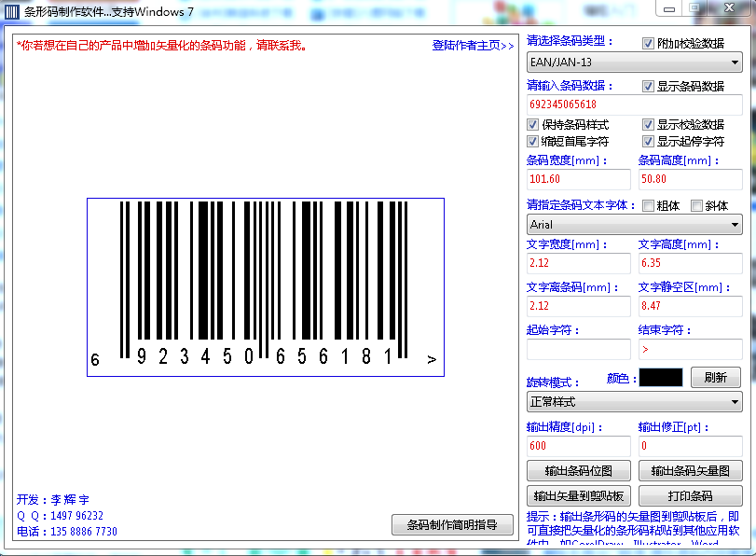The height and width of the screenshot is (556, 756).
Task: Enable the 斜体 italic checkbox
Action: [696, 206]
